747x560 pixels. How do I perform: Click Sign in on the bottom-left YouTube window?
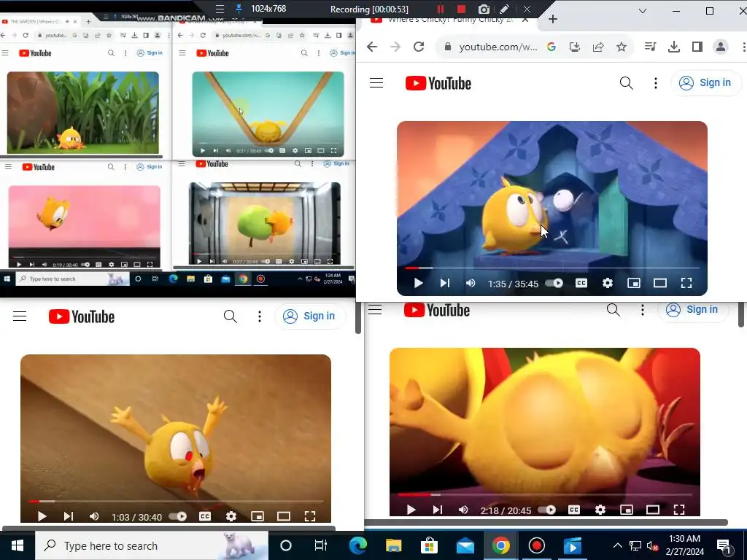pyautogui.click(x=310, y=316)
